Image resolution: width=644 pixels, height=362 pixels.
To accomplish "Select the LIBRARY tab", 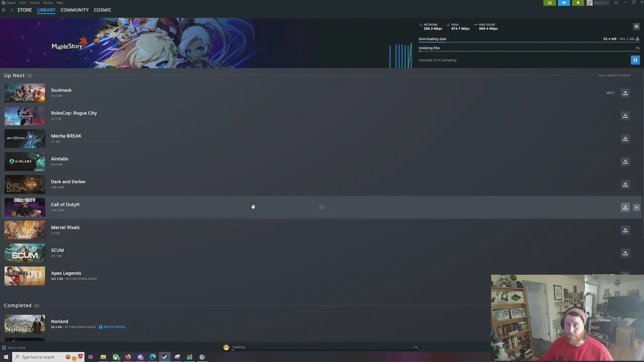I will click(x=46, y=10).
